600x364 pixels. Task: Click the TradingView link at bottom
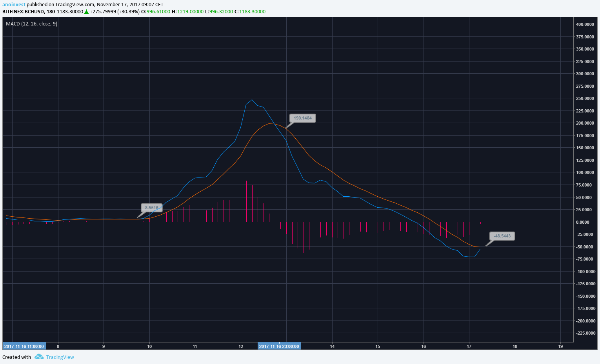click(60, 357)
